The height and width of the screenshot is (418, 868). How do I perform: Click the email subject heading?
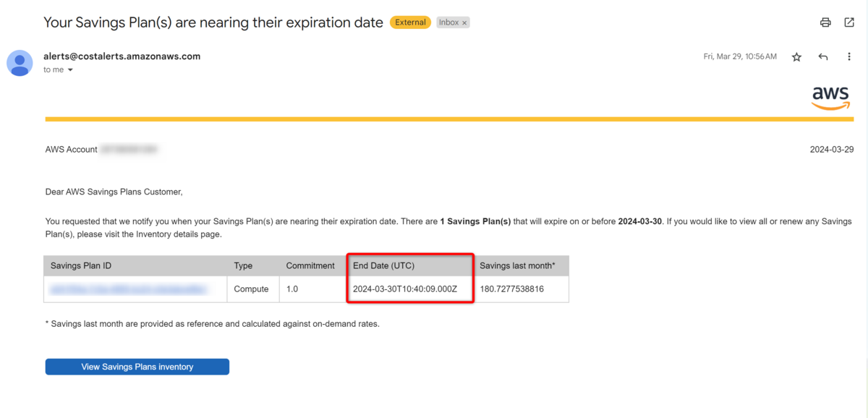[x=213, y=22]
